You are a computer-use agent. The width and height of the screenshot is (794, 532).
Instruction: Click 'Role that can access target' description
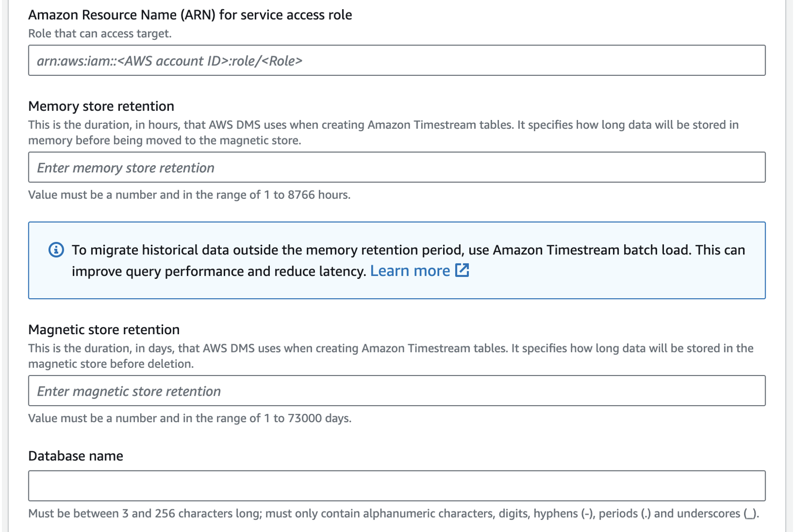99,34
